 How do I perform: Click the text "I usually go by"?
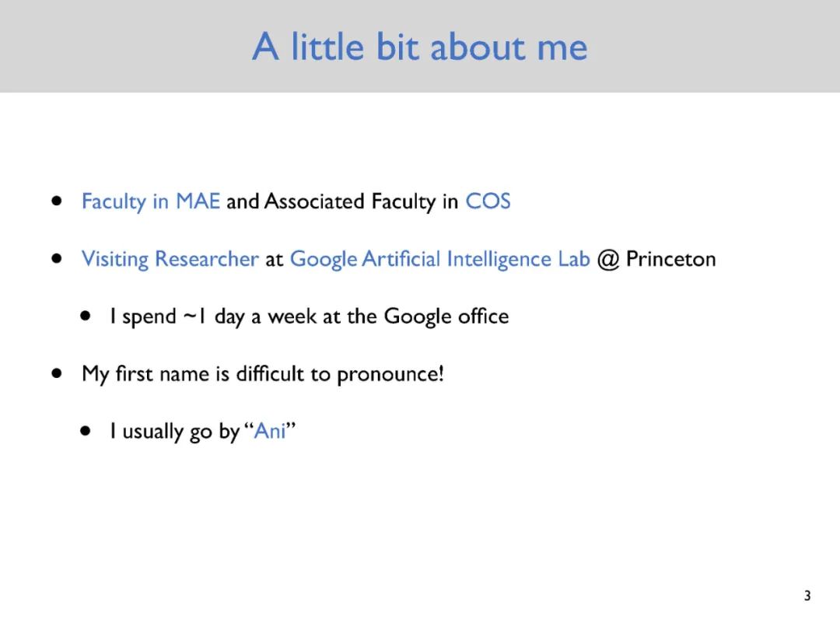click(x=175, y=431)
